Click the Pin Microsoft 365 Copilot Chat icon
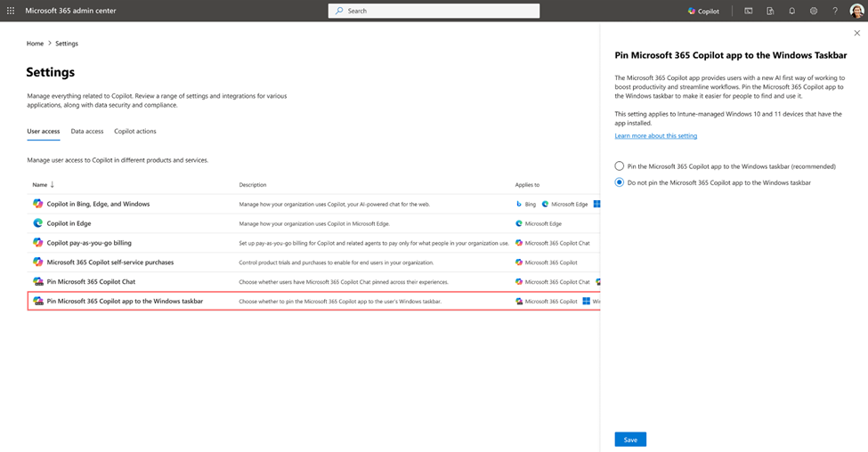 tap(37, 281)
